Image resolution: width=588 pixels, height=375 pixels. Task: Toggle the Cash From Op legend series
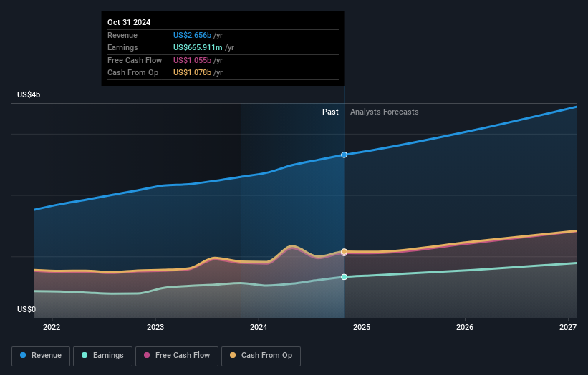261,356
